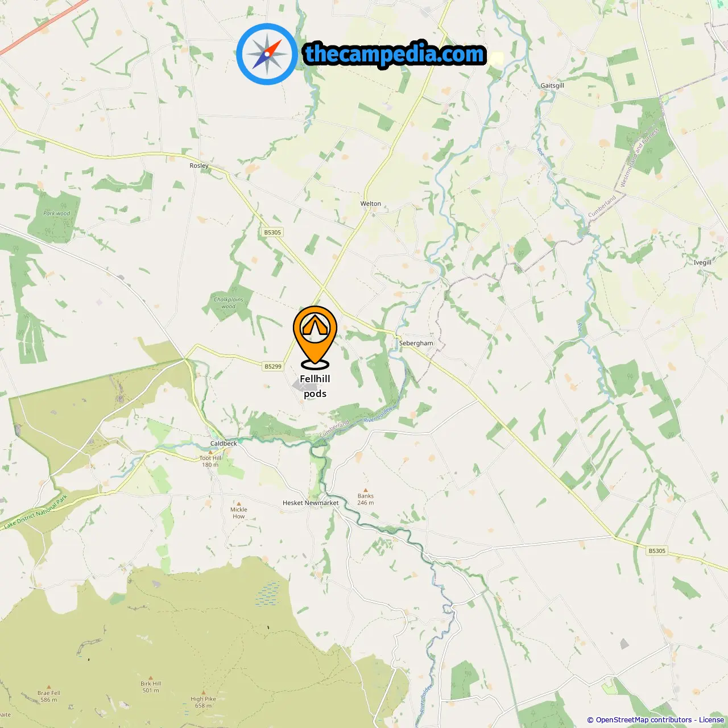Click the Banks 246 m peak triangle

366,490
